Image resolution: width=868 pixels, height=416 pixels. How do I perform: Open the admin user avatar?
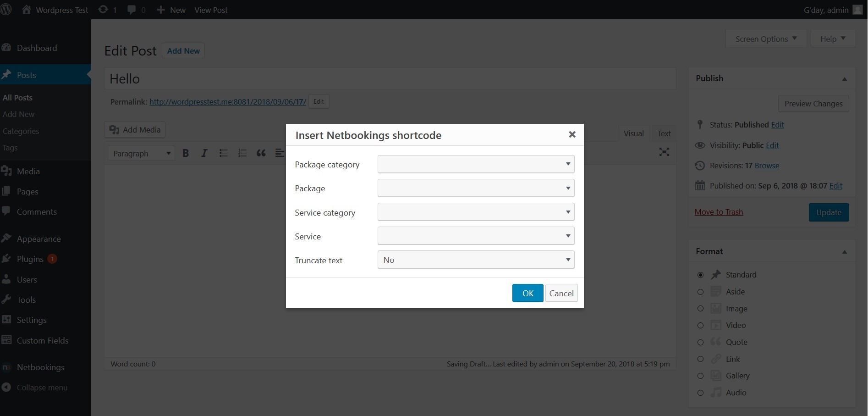[857, 10]
